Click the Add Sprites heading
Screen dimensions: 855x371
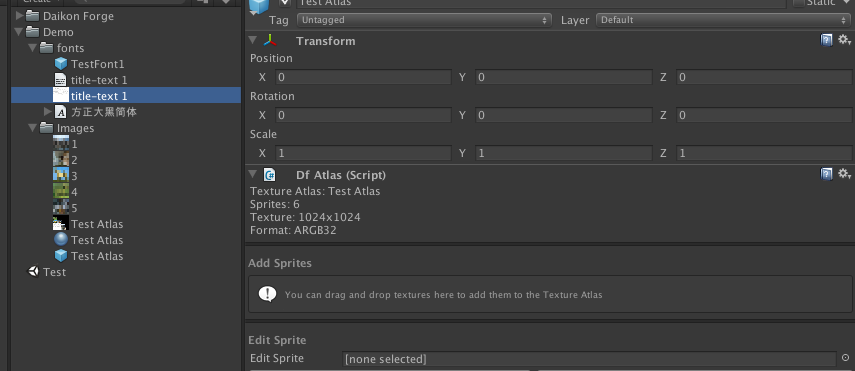(x=280, y=263)
